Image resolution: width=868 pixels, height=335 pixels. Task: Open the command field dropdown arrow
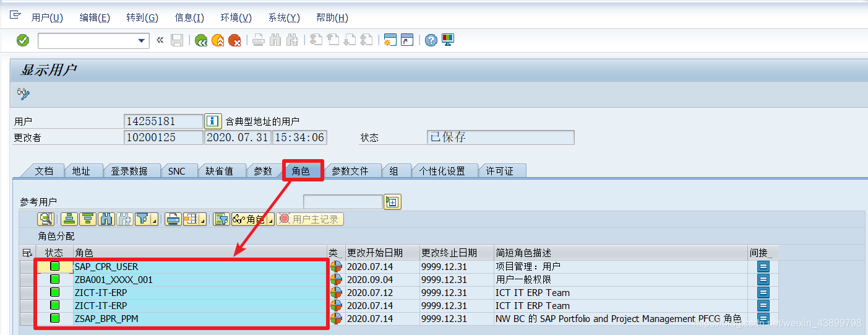141,41
